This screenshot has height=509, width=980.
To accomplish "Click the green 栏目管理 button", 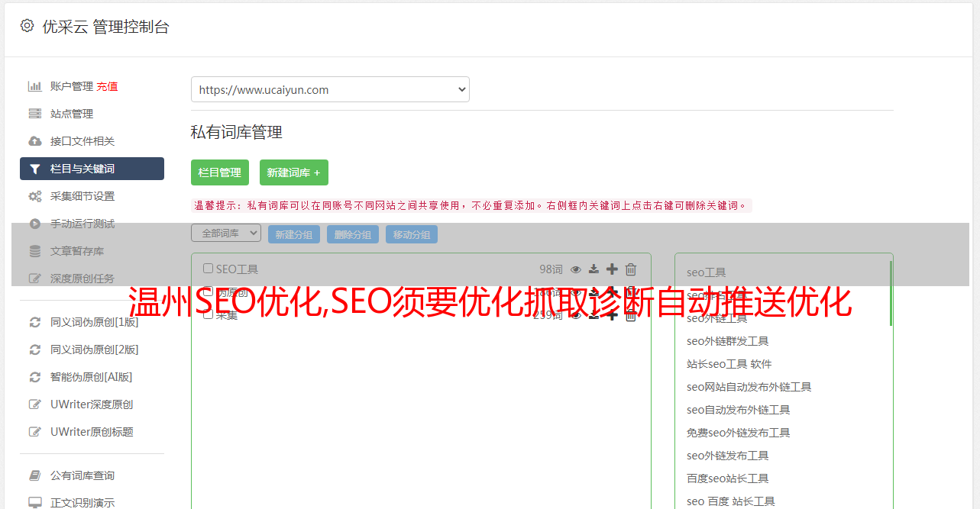I will coord(220,172).
